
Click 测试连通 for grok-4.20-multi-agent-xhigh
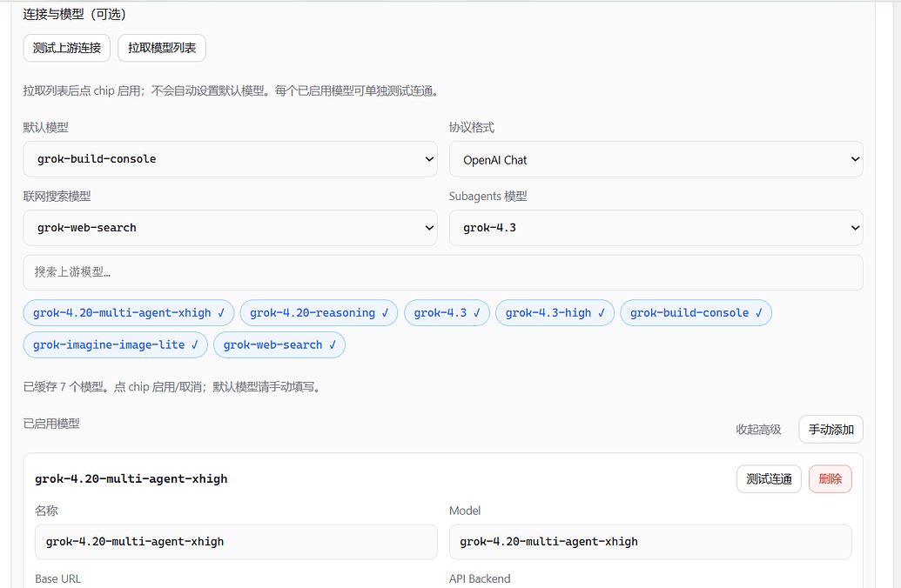tap(769, 479)
